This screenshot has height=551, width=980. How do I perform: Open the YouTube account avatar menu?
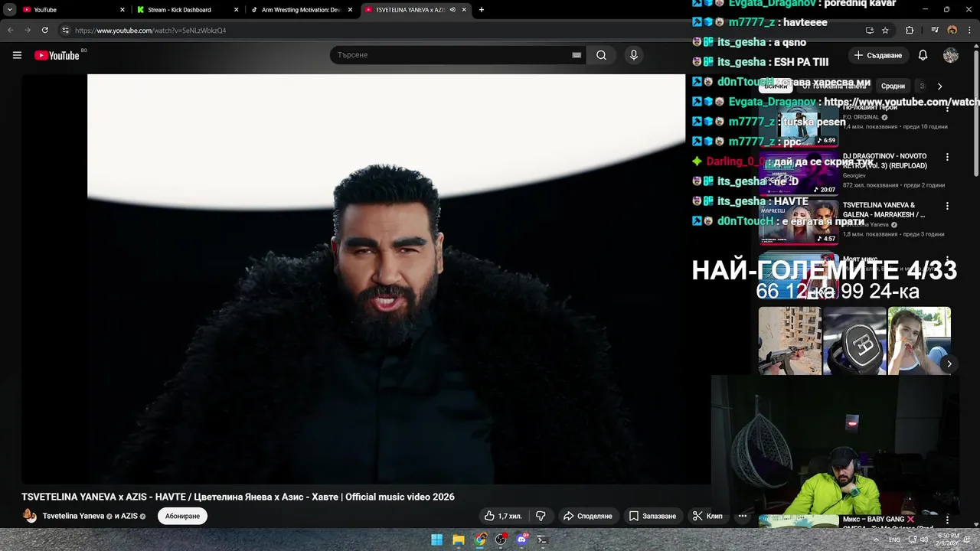pos(951,55)
